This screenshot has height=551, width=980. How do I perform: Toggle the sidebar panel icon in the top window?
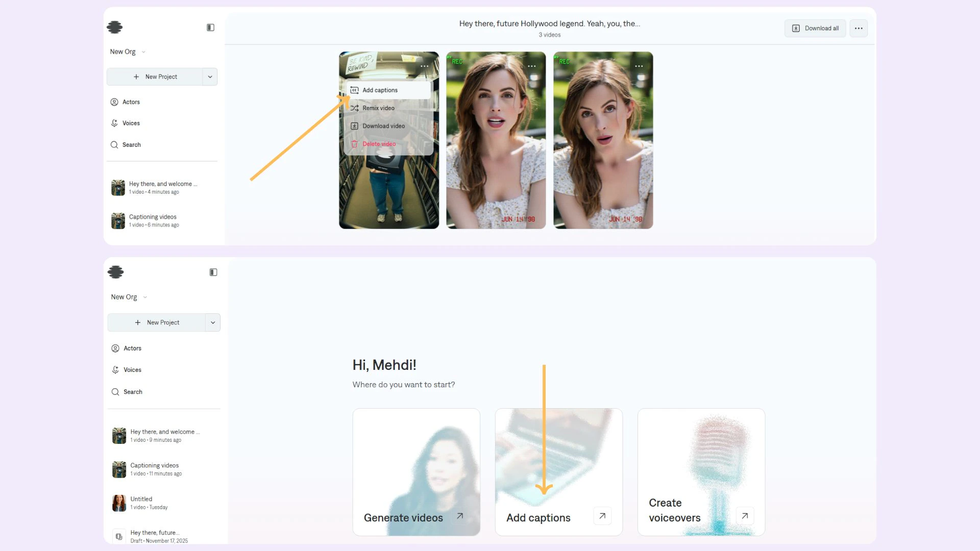(x=210, y=28)
